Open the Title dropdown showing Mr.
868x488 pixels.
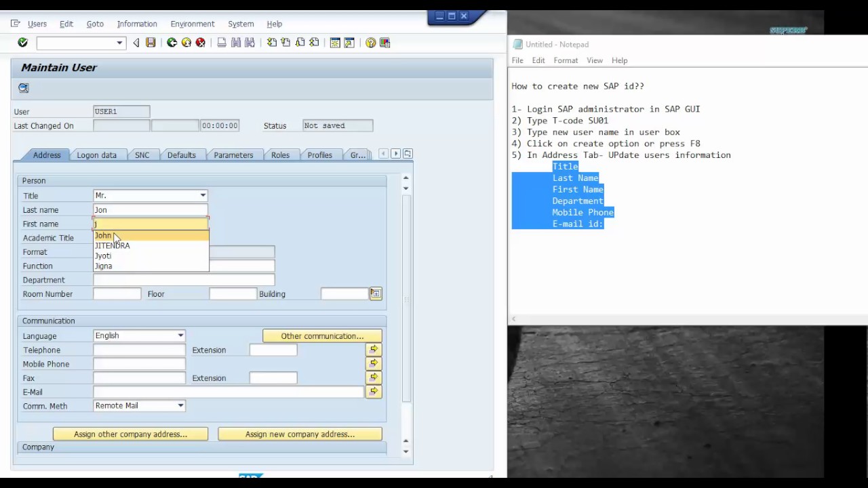pyautogui.click(x=203, y=195)
